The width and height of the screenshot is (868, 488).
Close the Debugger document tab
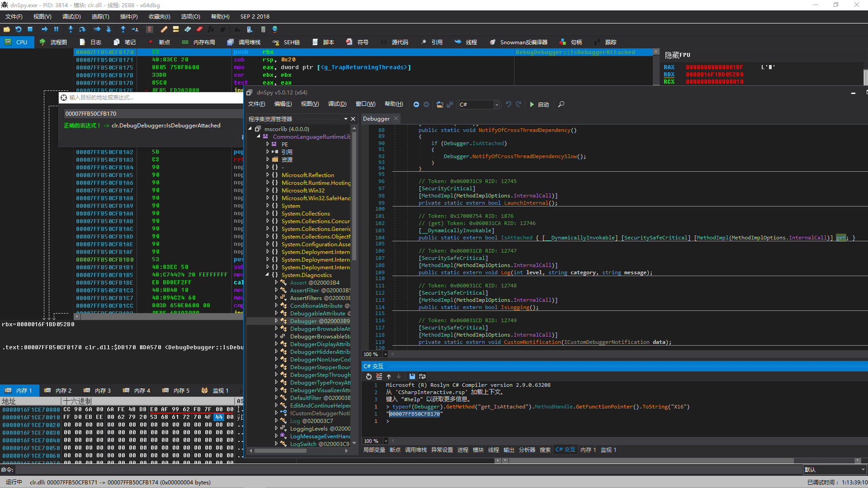point(396,118)
